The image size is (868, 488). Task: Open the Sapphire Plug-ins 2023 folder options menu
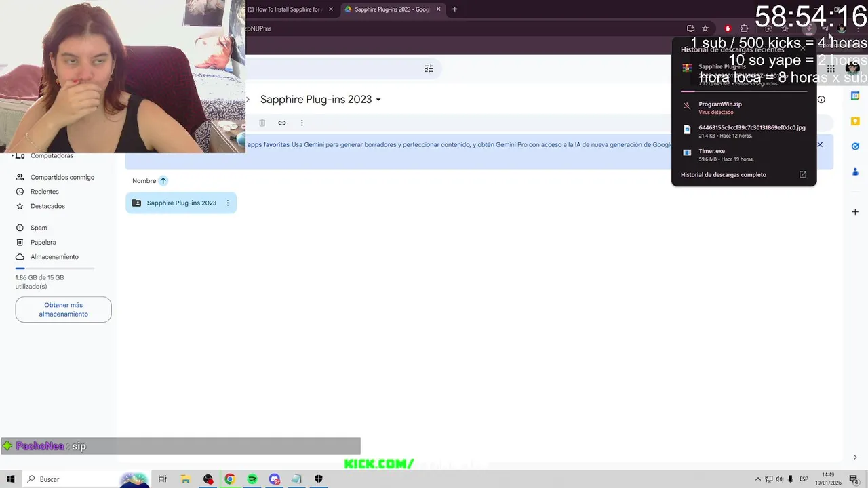228,203
